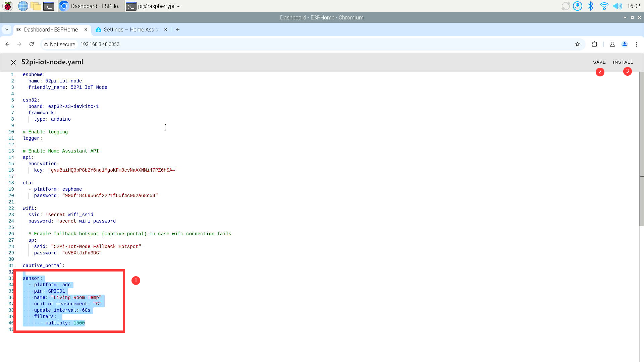Open the Wi-Fi network tray menu
Screen dimensions: 644x362
coord(604,6)
